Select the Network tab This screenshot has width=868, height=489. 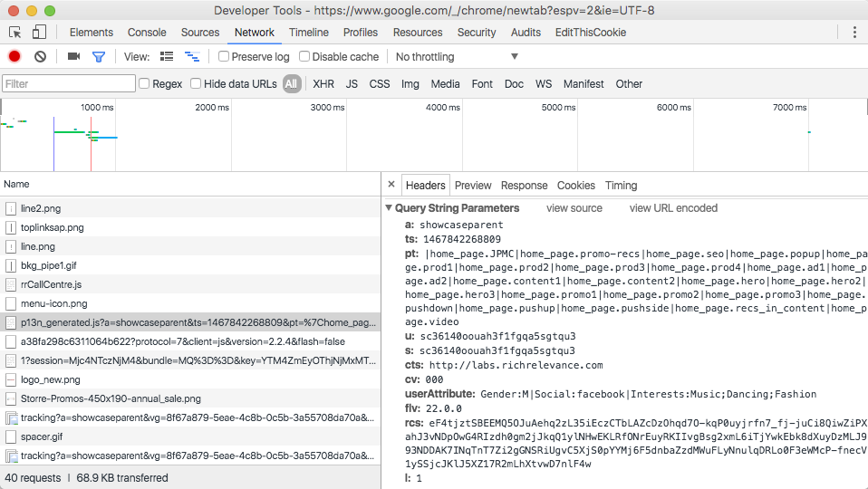pos(255,33)
